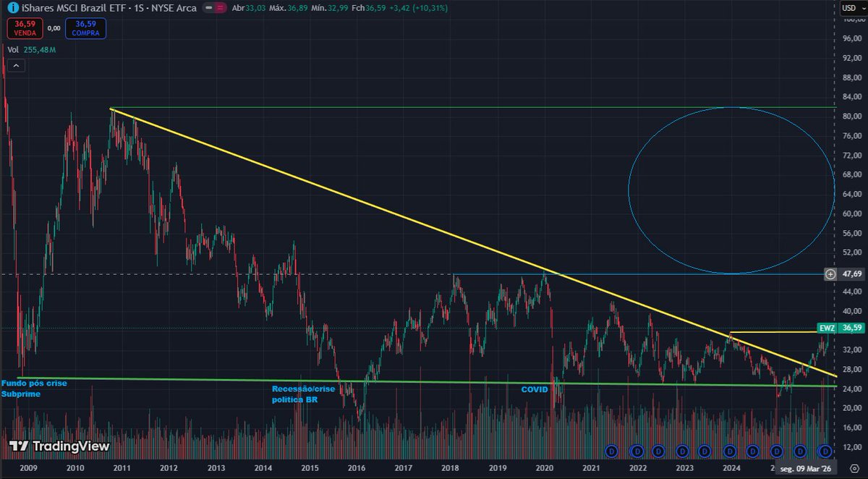The height and width of the screenshot is (479, 868).
Task: Click the 80,00 label on price scale
Action: click(852, 116)
